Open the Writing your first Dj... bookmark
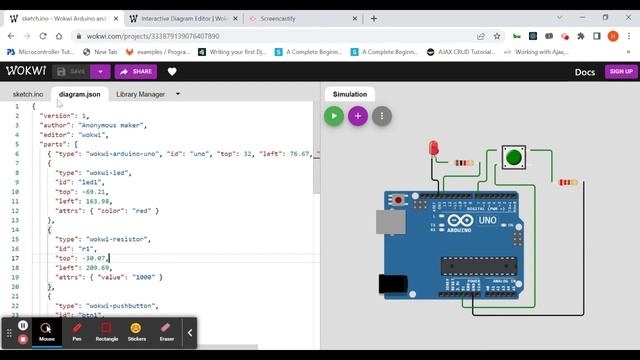Viewport: 640px width, 360px height. click(x=232, y=52)
